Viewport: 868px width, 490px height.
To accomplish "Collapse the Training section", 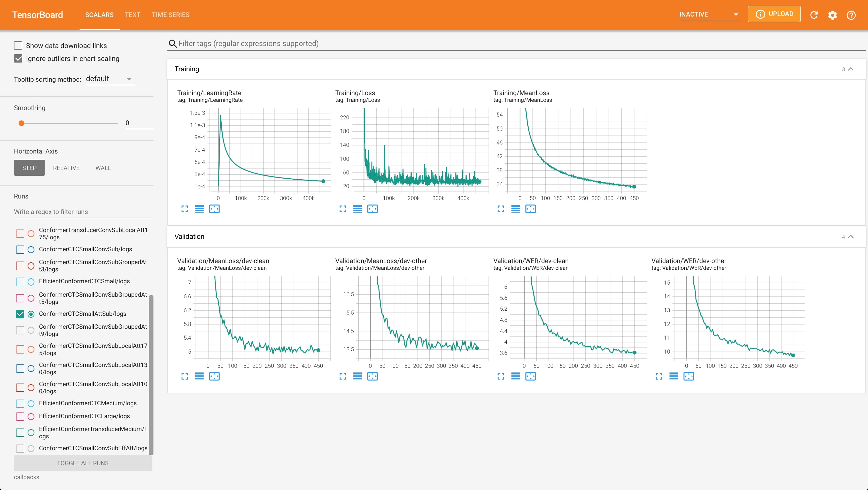I will (x=850, y=69).
